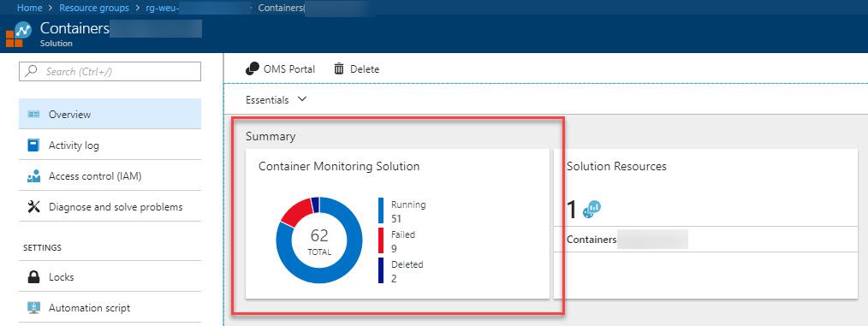Click the Failed red legend swatch
The width and height of the screenshot is (868, 326).
381,240
